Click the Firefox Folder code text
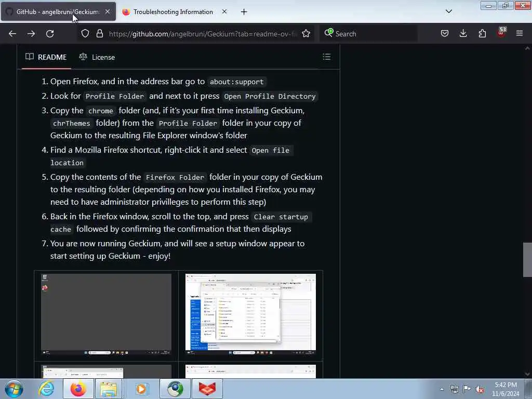 pos(175,178)
